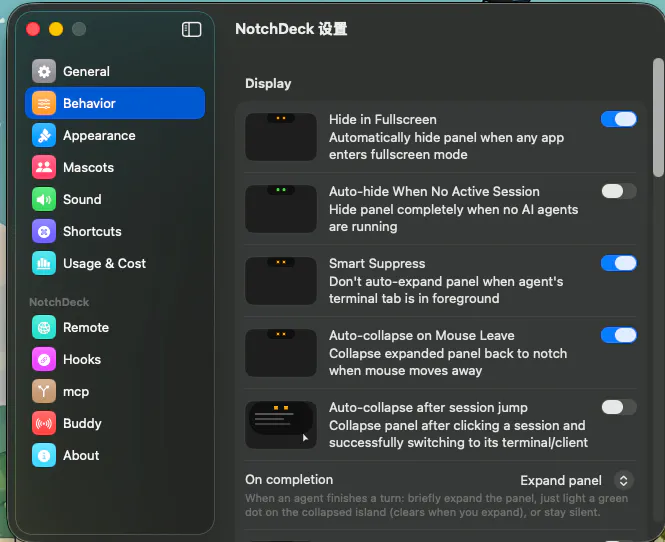Click the Appearance paintbrush icon
Viewport: 665px width, 542px height.
click(44, 135)
